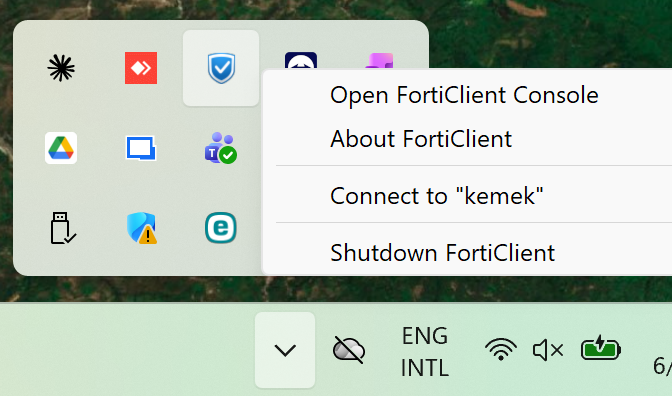The height and width of the screenshot is (396, 672).
Task: Click the black starburst tray icon
Action: [x=61, y=68]
